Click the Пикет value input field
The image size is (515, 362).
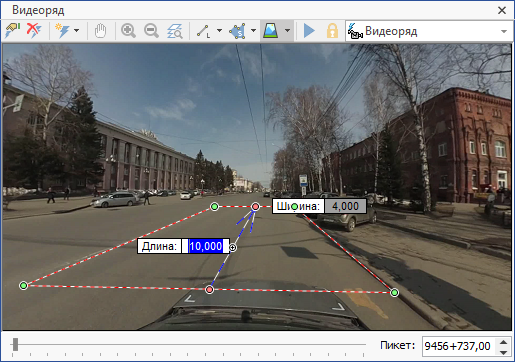point(459,346)
